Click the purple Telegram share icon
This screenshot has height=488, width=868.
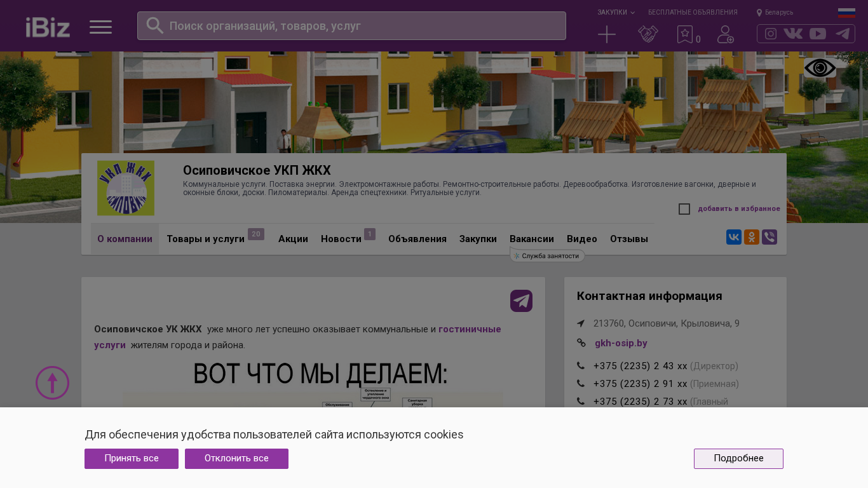(x=521, y=301)
